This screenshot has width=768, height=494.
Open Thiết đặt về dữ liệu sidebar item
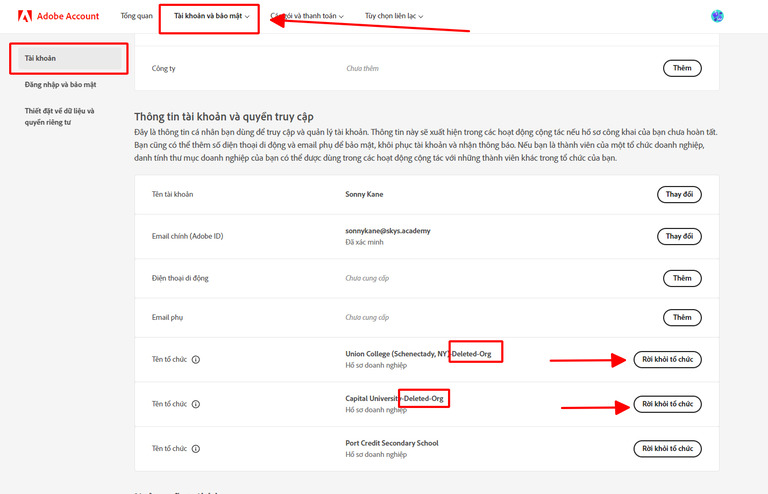[x=59, y=117]
